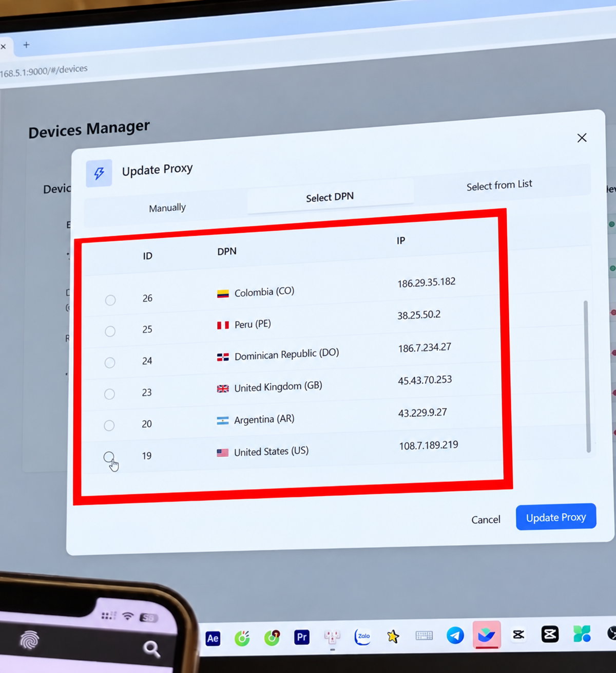Pick the Argentina DPN radio button

tap(109, 425)
